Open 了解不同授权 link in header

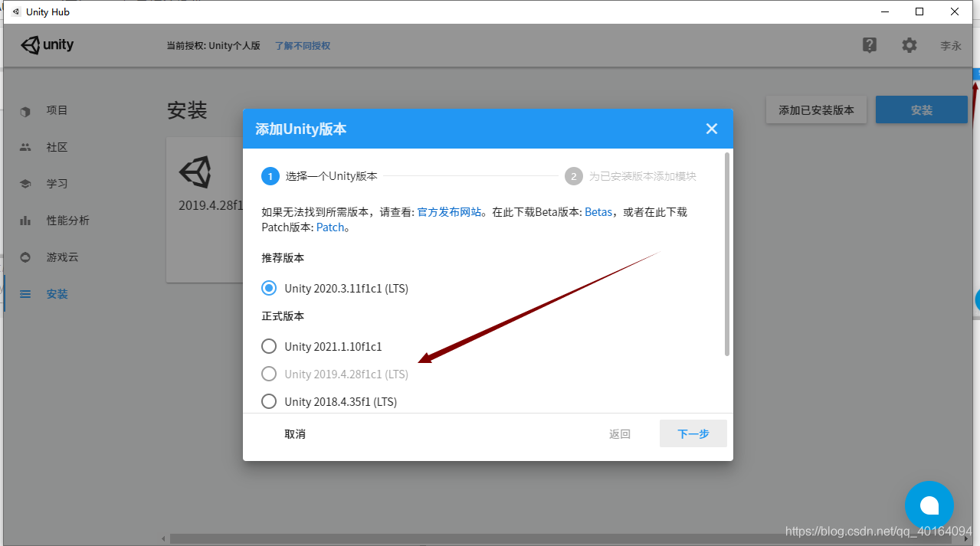(x=303, y=46)
